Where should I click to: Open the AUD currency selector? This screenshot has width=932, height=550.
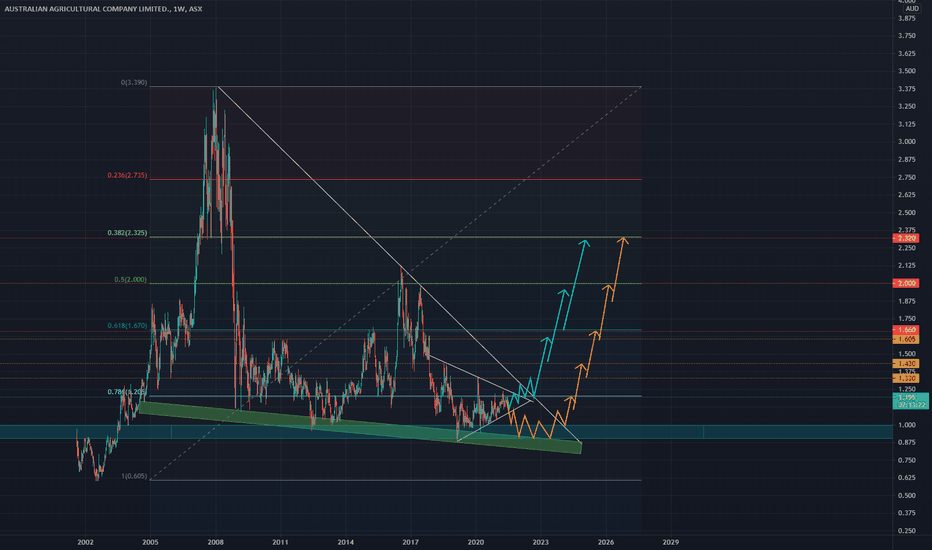[912, 9]
